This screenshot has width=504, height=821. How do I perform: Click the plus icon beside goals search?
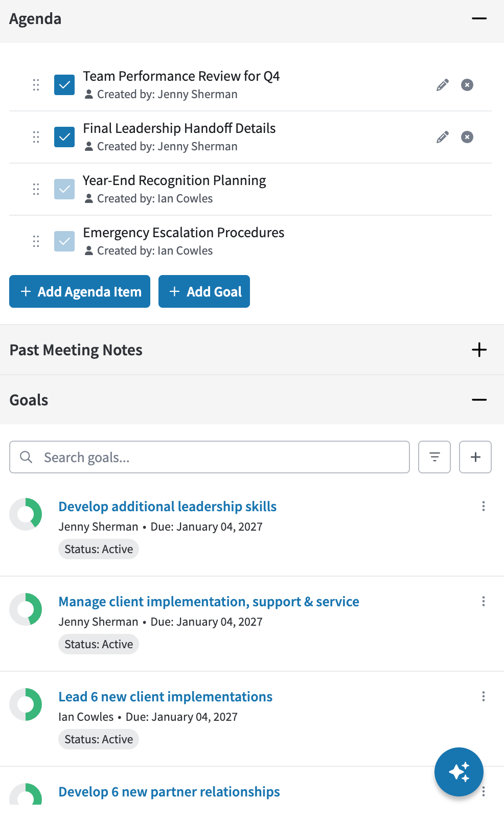[x=475, y=457]
